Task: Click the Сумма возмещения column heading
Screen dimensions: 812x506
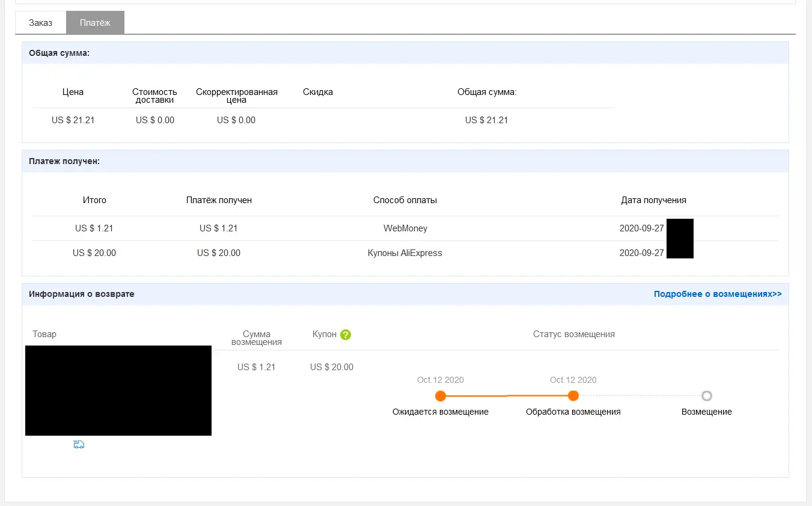Action: 257,338
